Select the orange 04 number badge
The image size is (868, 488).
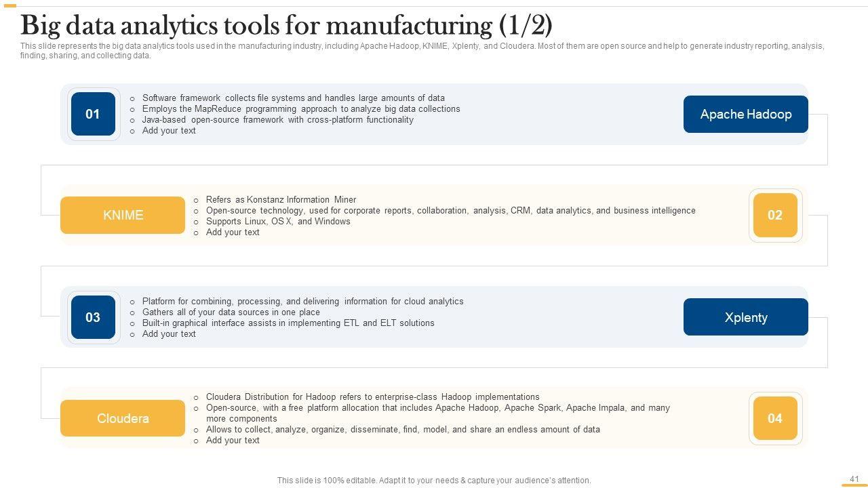pos(775,418)
